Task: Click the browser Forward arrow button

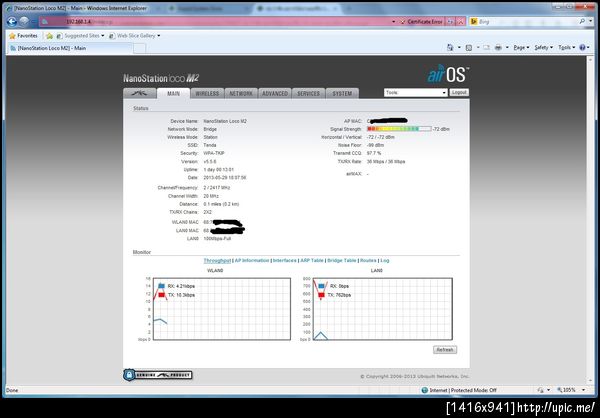Action: click(24, 22)
